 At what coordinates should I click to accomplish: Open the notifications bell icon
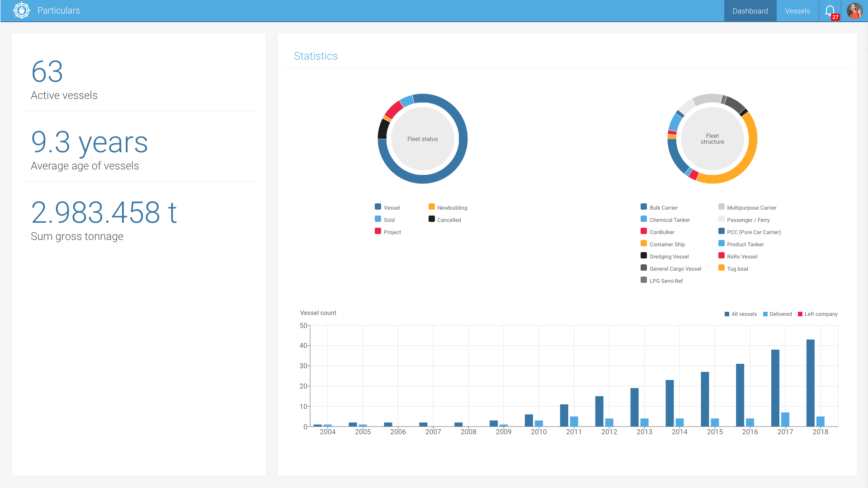click(x=830, y=10)
